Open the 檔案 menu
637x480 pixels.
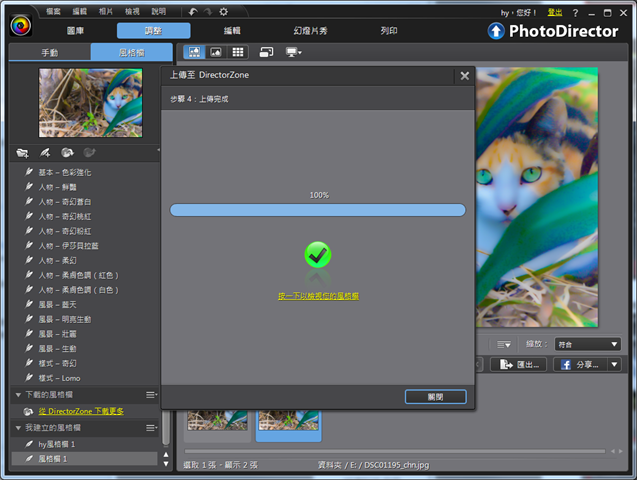(53, 11)
